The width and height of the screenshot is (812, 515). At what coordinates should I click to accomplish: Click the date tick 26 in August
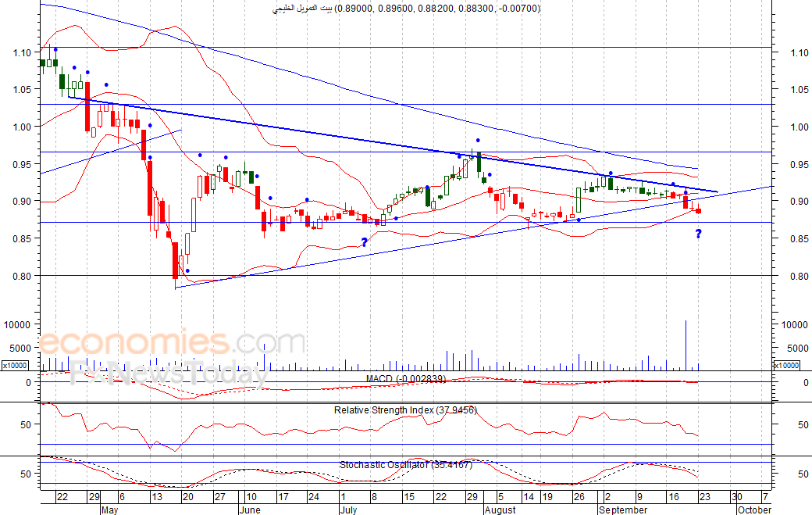pyautogui.click(x=579, y=497)
